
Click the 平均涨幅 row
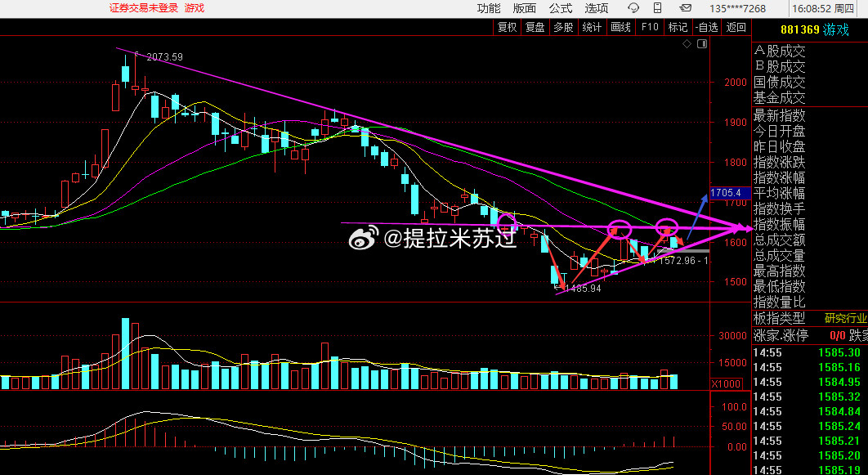tap(780, 193)
